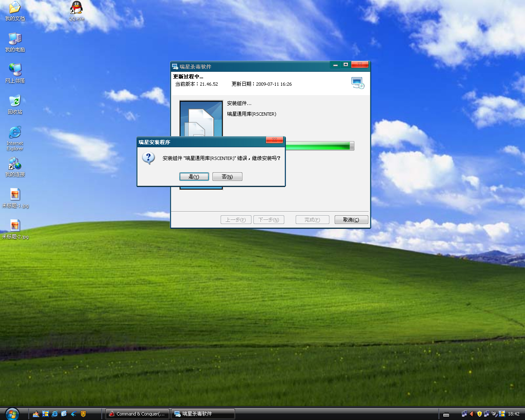Open the keyboard language bar icon

point(446,414)
